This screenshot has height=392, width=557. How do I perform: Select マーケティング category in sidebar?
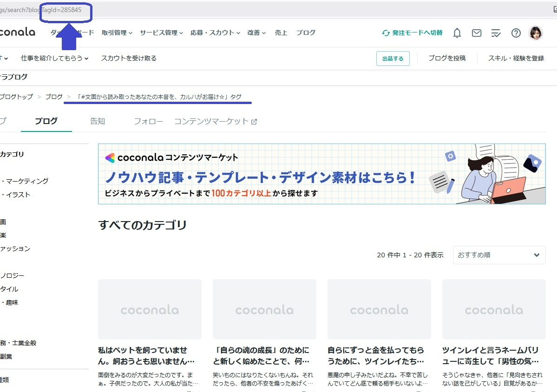click(24, 181)
